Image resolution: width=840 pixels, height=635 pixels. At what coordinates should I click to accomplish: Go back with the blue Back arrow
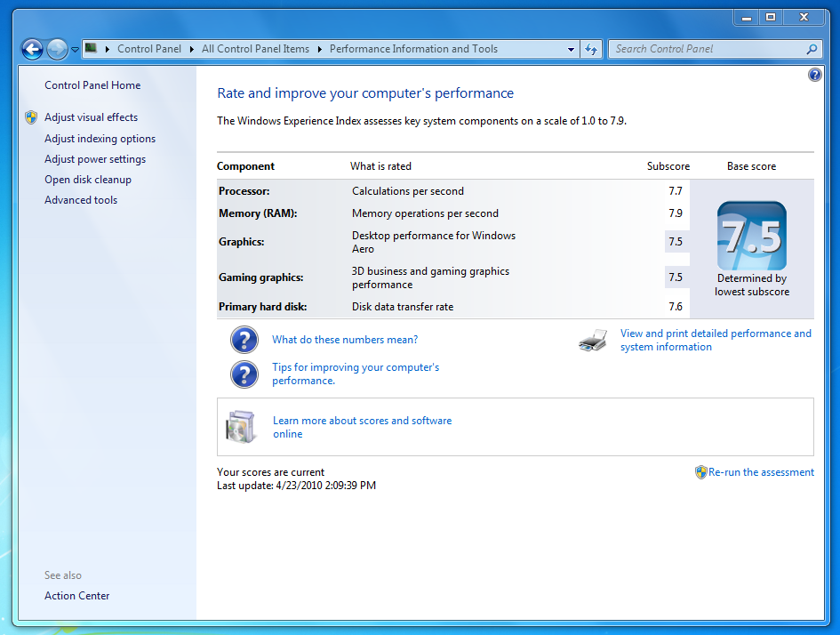pyautogui.click(x=32, y=49)
